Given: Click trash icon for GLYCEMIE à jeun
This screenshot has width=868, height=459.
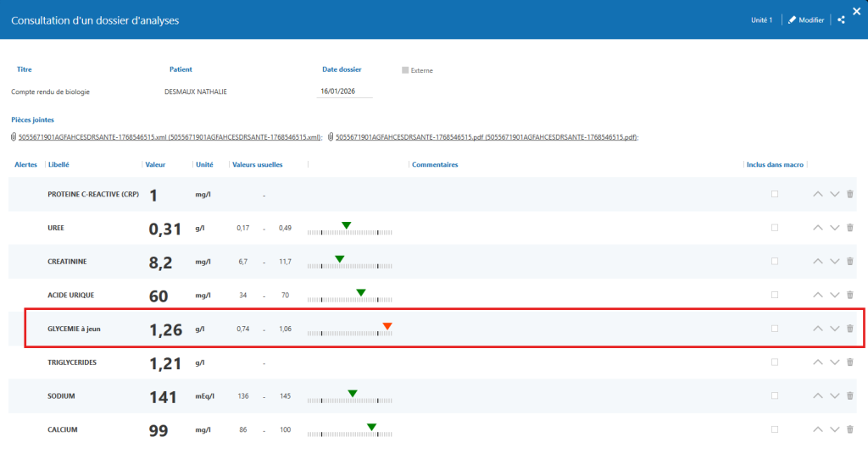Looking at the screenshot, I should (850, 329).
